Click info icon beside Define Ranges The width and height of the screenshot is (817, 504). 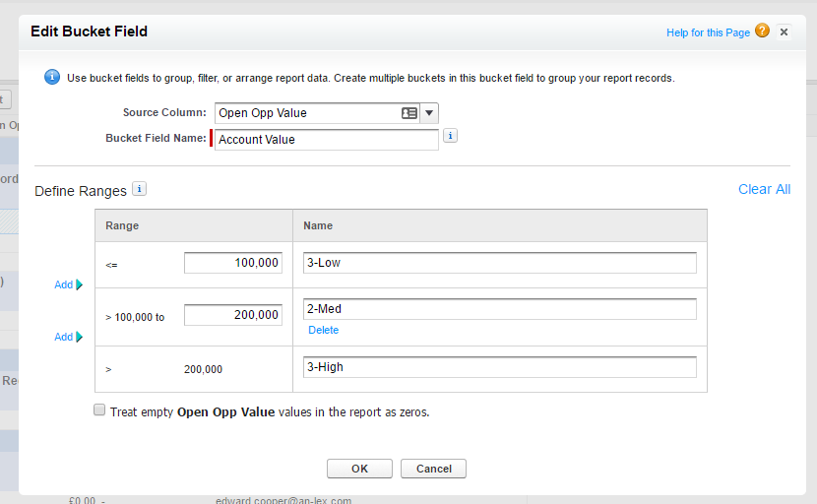click(x=140, y=189)
